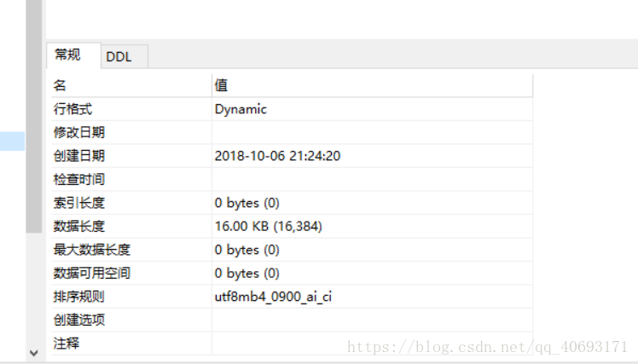
Task: Click the highlighted blue item at left edge
Action: point(12,142)
